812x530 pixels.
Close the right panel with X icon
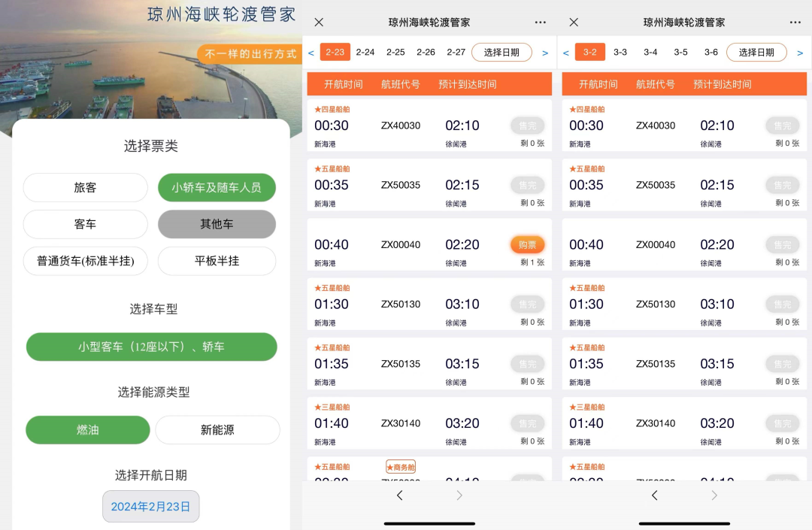click(574, 23)
